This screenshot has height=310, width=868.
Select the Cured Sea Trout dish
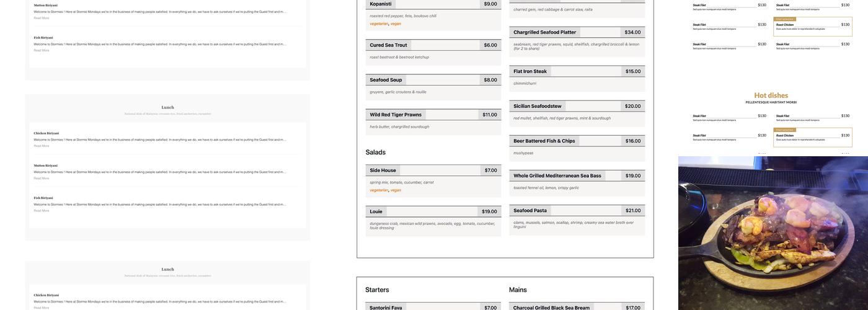[x=389, y=45]
